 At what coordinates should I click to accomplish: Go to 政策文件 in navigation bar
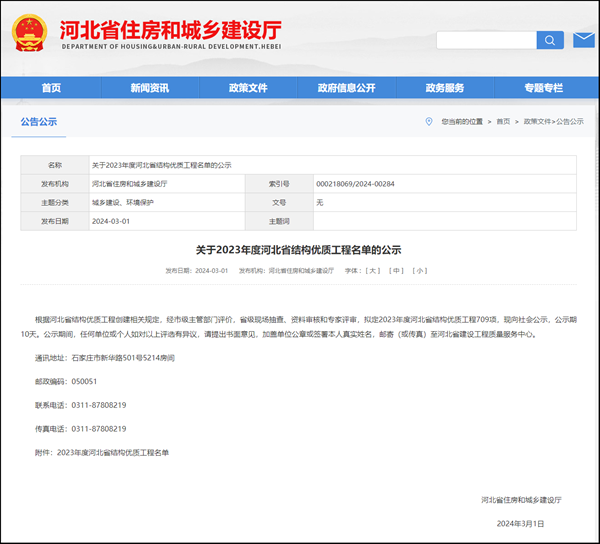click(247, 88)
